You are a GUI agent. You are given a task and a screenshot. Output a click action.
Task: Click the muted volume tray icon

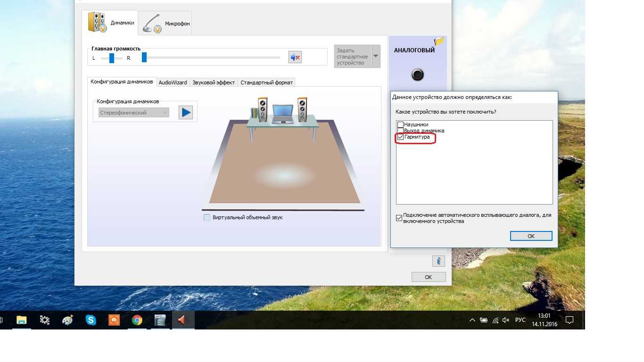pyautogui.click(x=506, y=320)
